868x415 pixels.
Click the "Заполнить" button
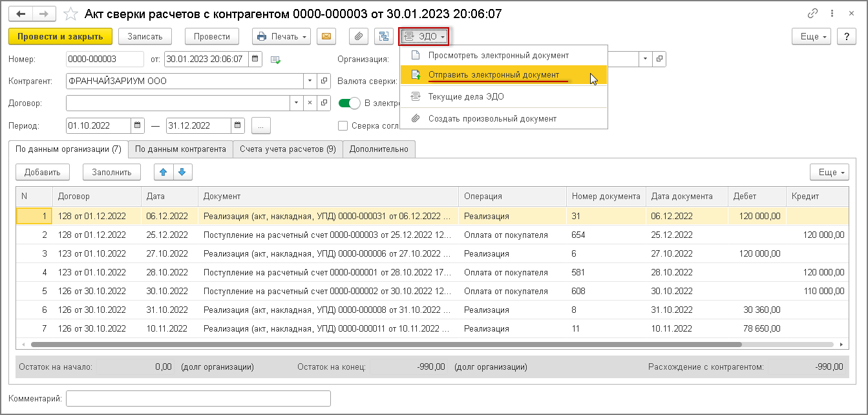pos(111,172)
